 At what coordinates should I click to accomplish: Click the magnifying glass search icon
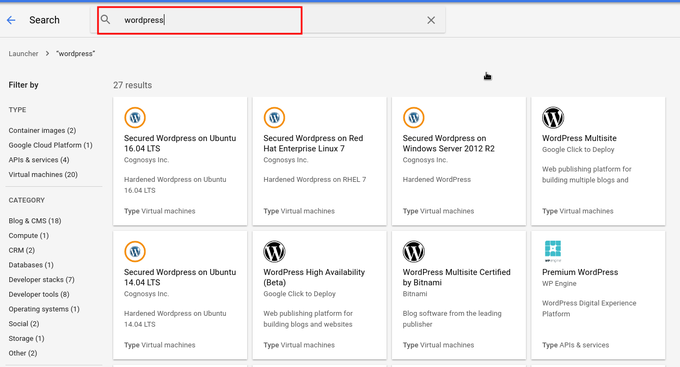pyautogui.click(x=105, y=20)
